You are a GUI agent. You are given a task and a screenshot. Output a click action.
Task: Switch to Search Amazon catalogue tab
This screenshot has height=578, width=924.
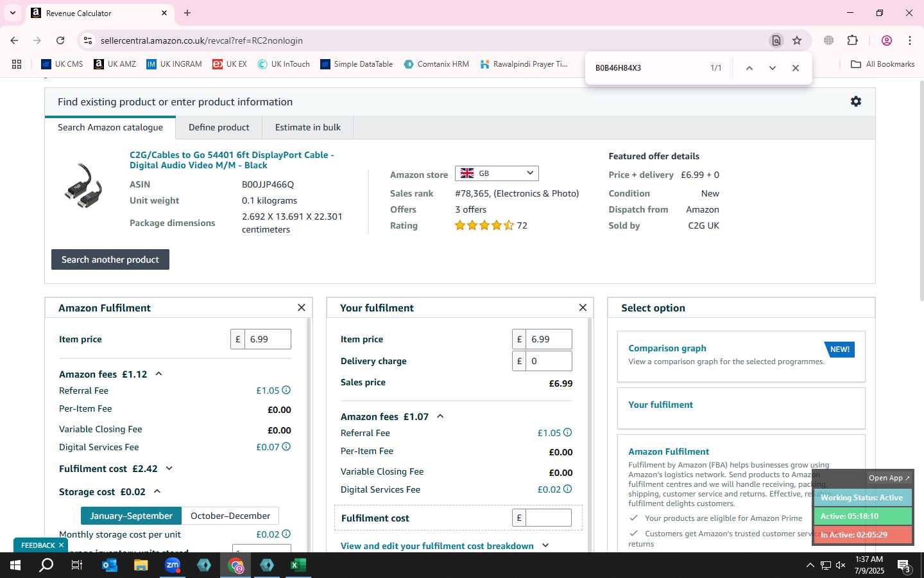110,127
